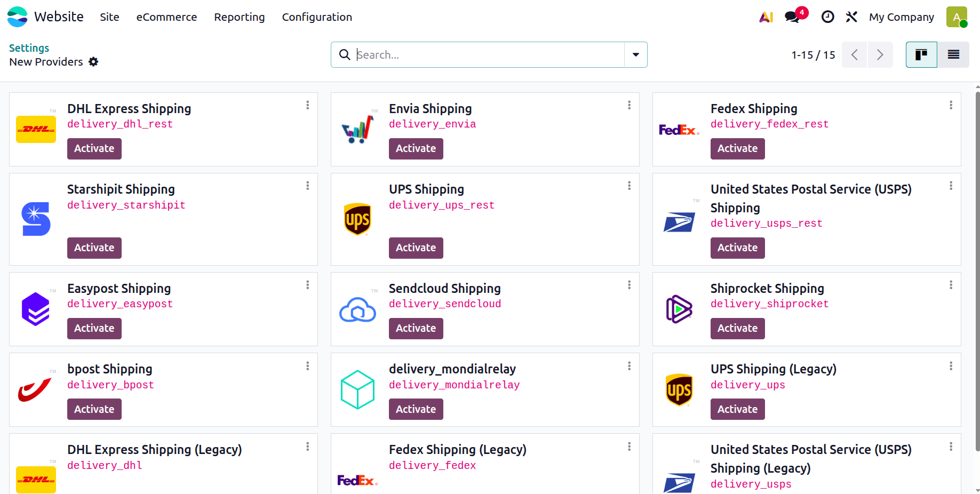Click the Shiprocket Shipping logo
Viewport: 980px width, 494px height.
point(679,309)
